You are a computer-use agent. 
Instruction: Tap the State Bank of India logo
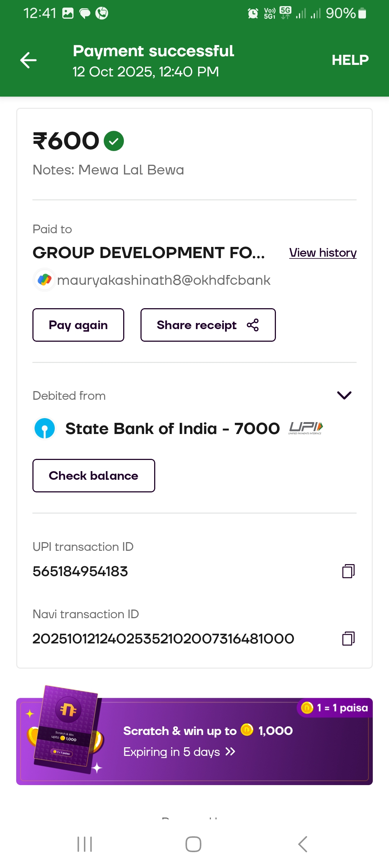coord(45,429)
